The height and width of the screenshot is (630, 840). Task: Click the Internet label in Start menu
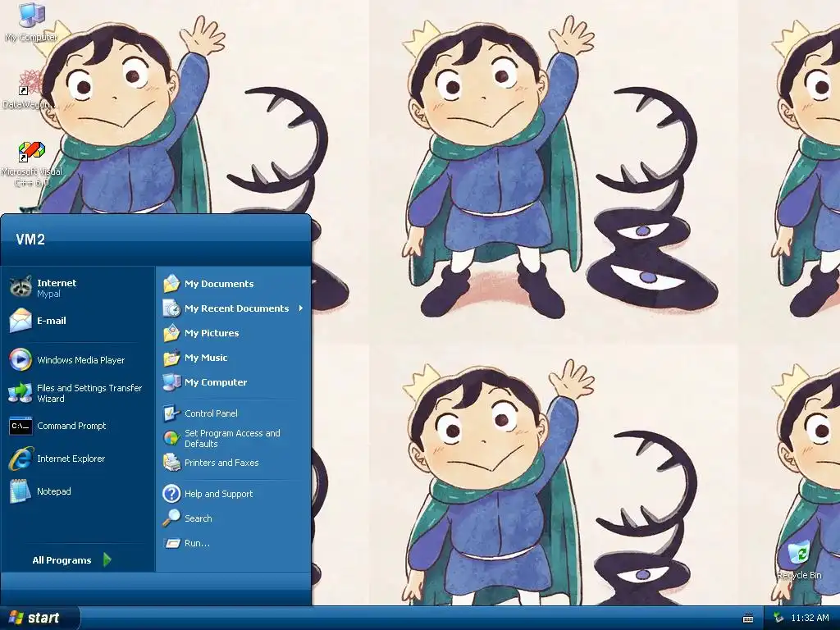pyautogui.click(x=57, y=283)
